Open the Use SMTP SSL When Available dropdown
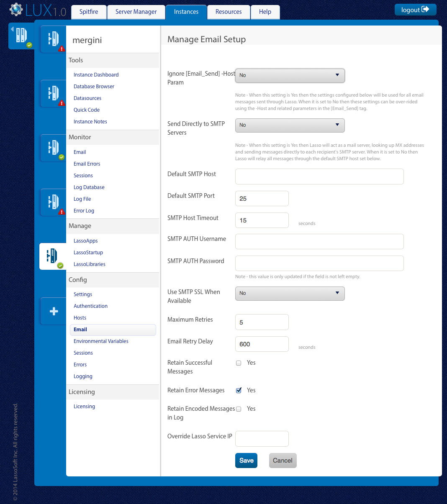447x504 pixels. (x=290, y=293)
